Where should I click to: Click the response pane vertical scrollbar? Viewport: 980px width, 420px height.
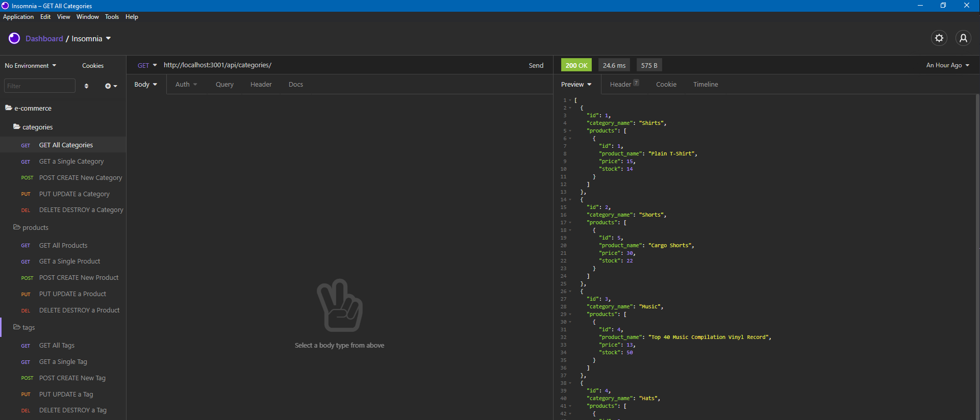pos(977,257)
